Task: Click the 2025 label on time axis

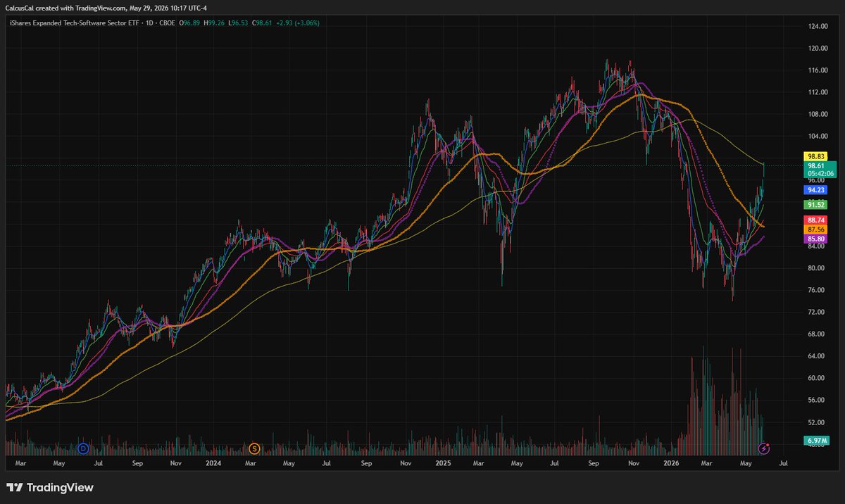Action: (443, 464)
